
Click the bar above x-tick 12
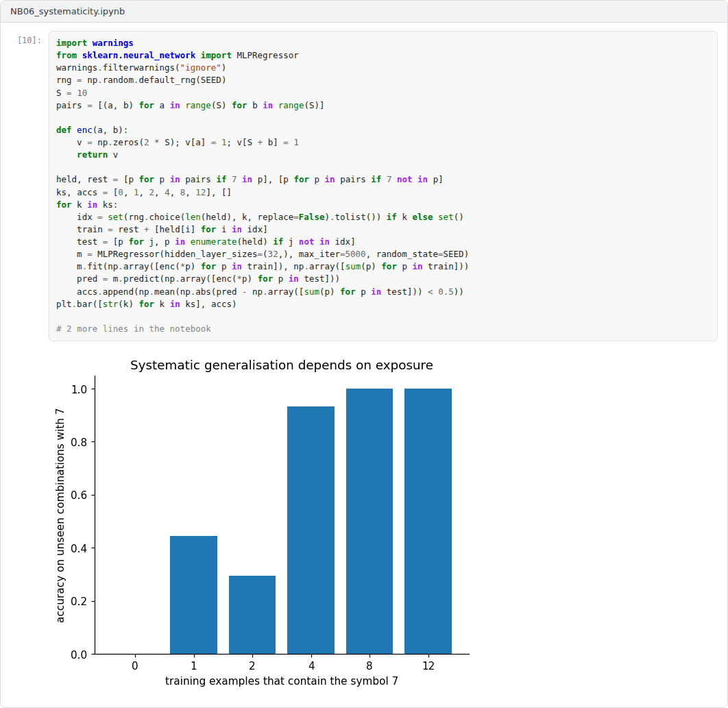(x=428, y=522)
